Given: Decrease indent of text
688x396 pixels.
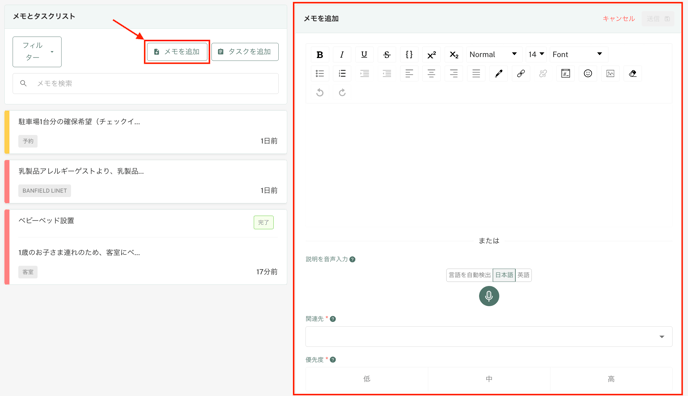Looking at the screenshot, I should pos(387,73).
